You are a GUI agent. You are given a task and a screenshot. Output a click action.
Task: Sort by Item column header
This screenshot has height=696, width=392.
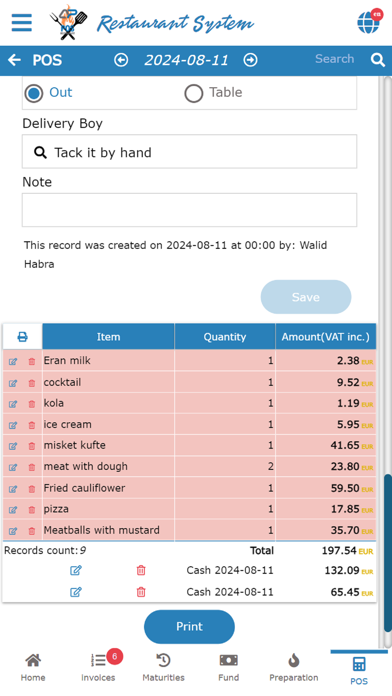(108, 337)
